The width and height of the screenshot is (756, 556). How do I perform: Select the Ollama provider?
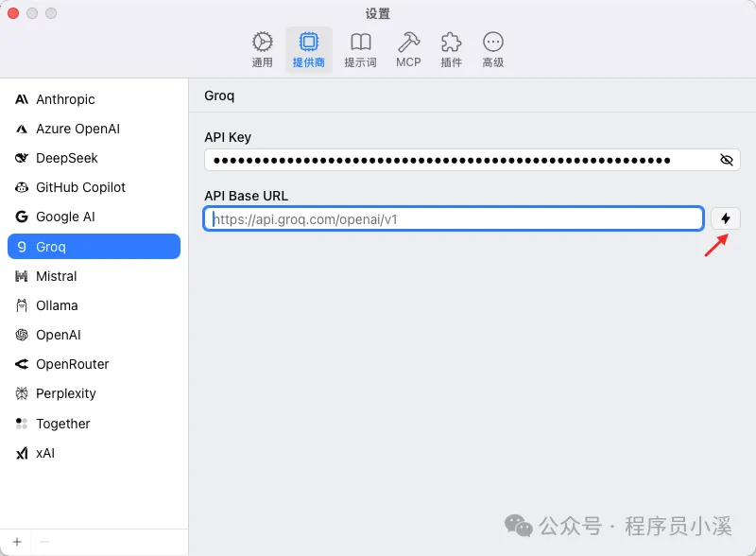(94, 305)
